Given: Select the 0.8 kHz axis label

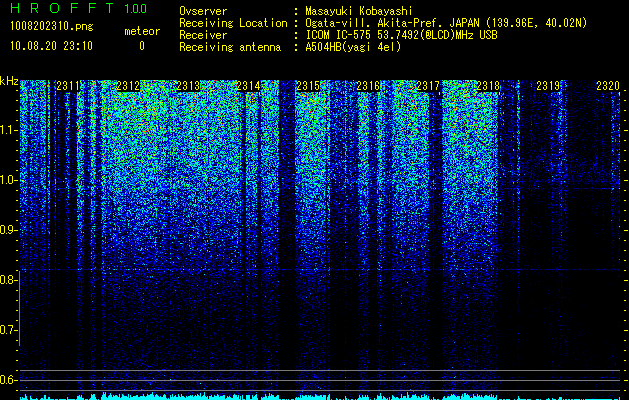Looking at the screenshot, I should 8,280.
